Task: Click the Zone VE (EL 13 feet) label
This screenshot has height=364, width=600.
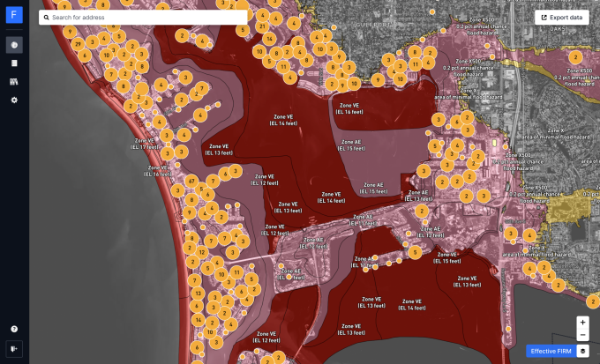Action: [218, 149]
